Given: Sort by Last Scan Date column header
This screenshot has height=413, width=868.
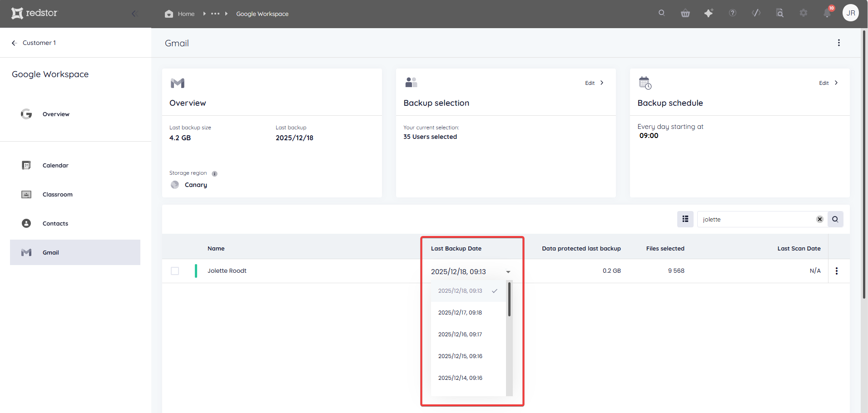Looking at the screenshot, I should point(799,249).
